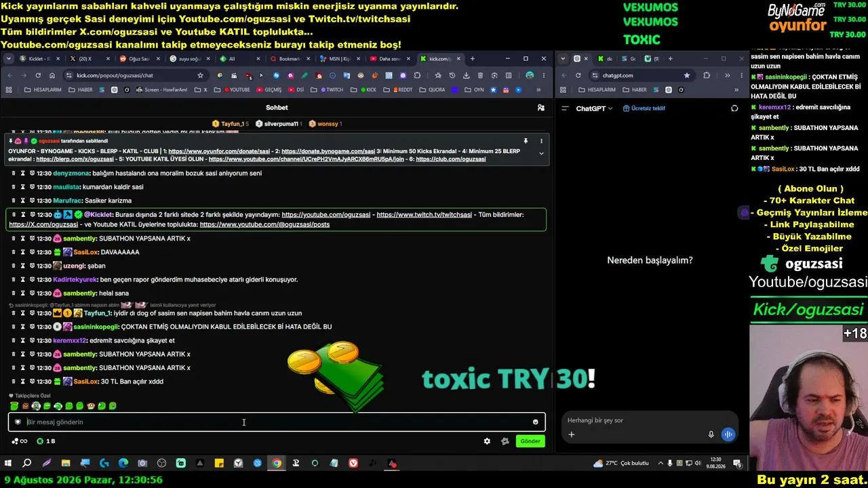Open the ChatGPT sidebar menu
This screenshot has height=488, width=868.
565,108
